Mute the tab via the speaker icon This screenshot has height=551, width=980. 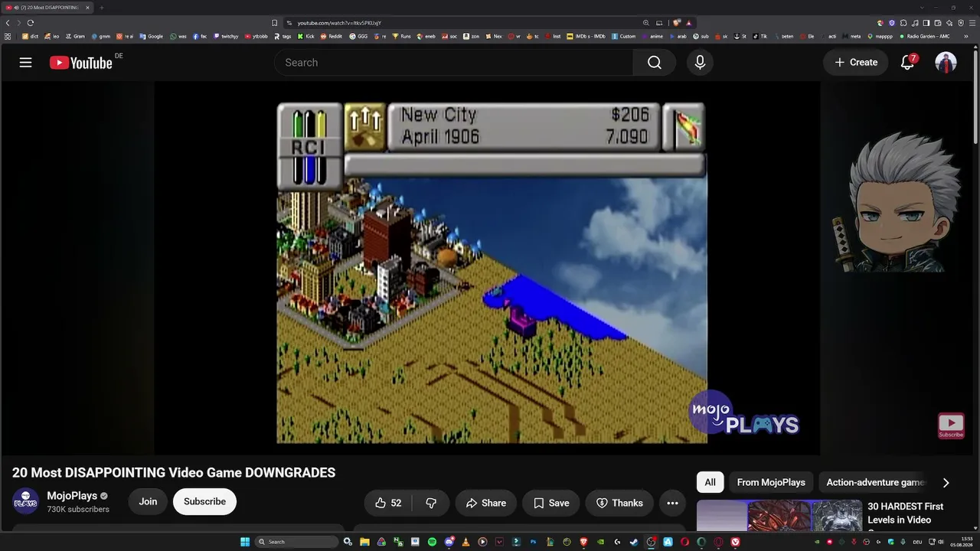click(15, 8)
